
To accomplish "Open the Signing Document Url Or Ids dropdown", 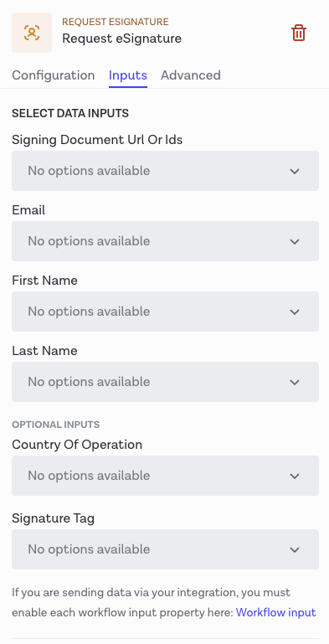I will (165, 171).
